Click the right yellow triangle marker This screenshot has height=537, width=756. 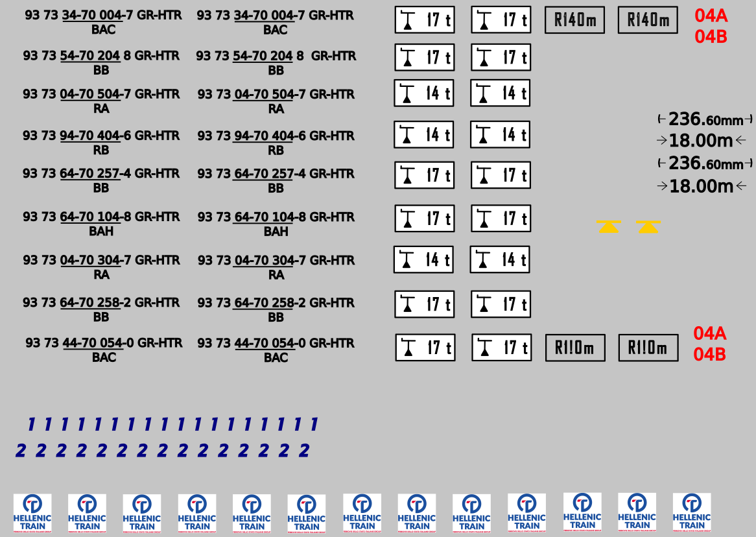click(x=648, y=226)
